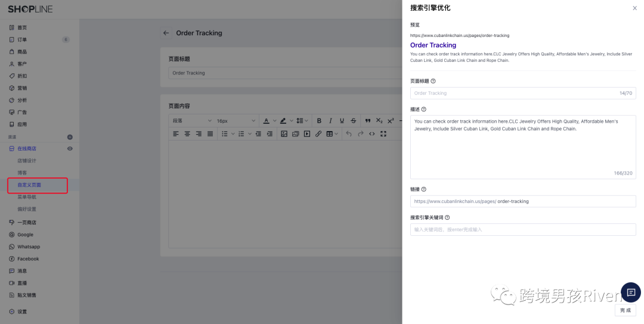644x324 pixels.
Task: Apply superscript formatting
Action: (x=391, y=120)
